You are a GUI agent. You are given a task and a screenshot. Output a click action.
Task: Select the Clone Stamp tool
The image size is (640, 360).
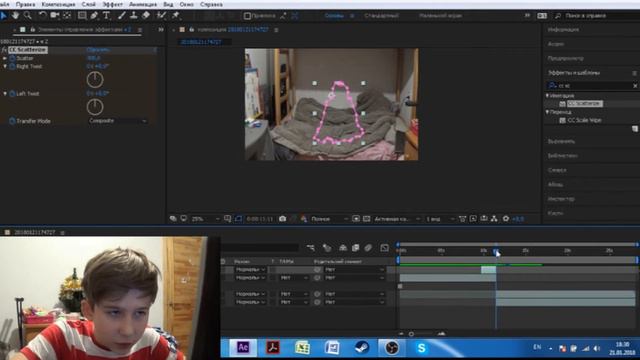coord(133,16)
